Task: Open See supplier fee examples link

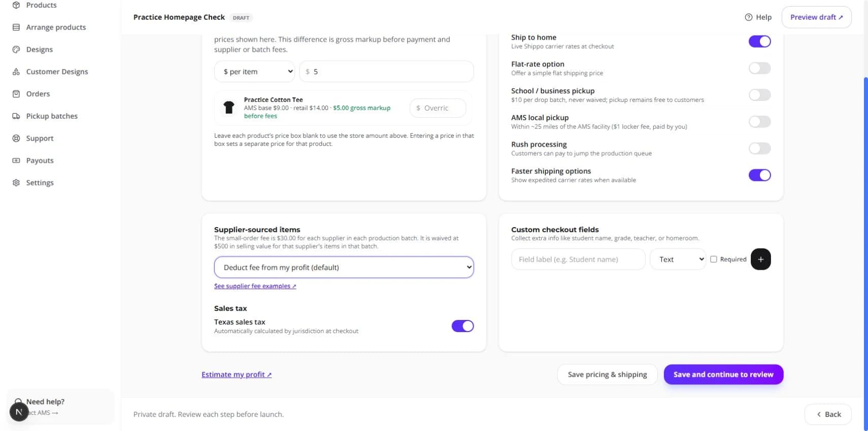Action: click(x=255, y=286)
